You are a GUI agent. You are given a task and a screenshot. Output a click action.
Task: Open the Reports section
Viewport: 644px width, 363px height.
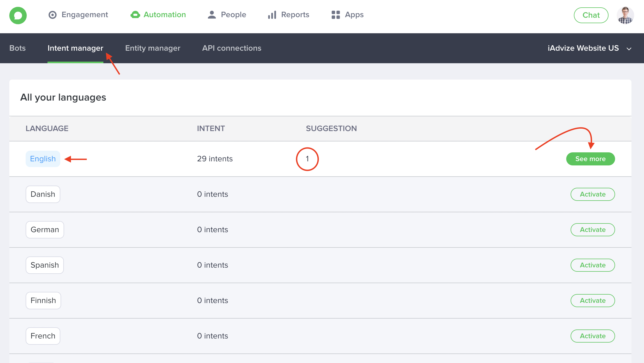click(289, 15)
